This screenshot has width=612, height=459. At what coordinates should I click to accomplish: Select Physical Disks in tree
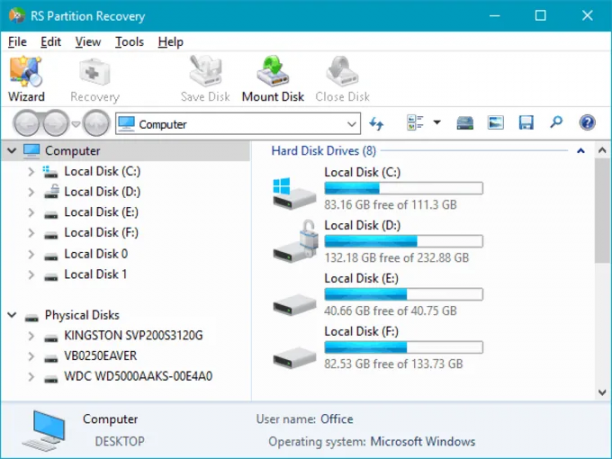(82, 315)
